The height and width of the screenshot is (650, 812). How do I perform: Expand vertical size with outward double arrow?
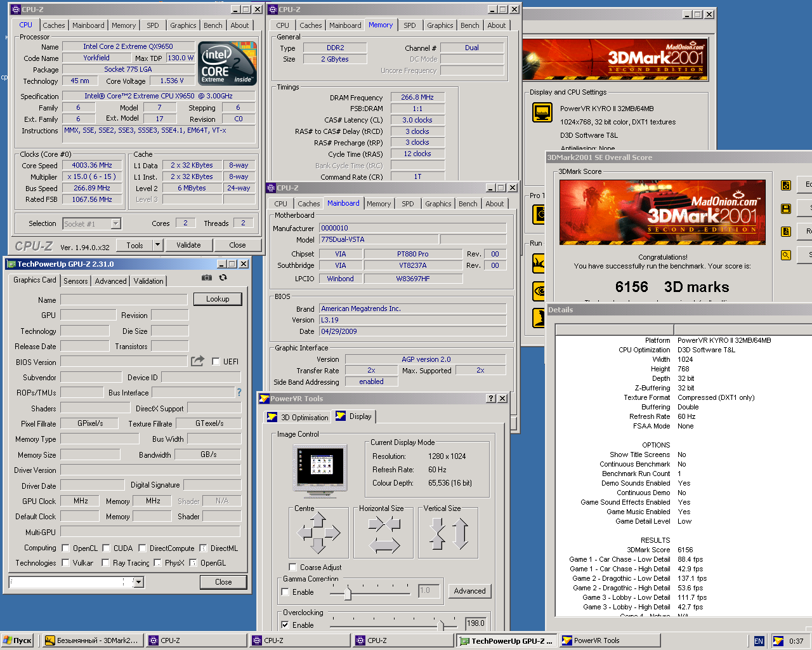tap(461, 533)
